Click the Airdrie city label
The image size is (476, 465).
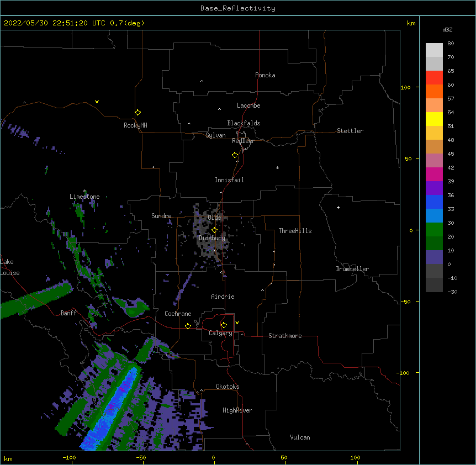(223, 297)
